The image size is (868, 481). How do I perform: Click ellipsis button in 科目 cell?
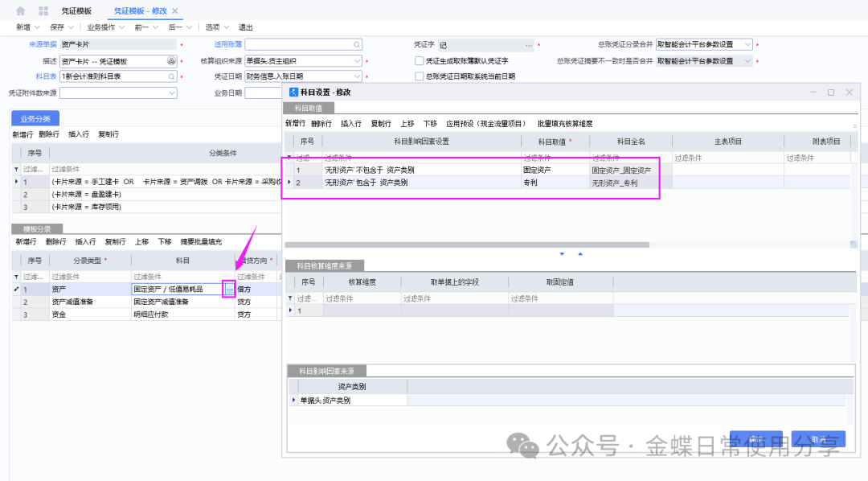(229, 289)
